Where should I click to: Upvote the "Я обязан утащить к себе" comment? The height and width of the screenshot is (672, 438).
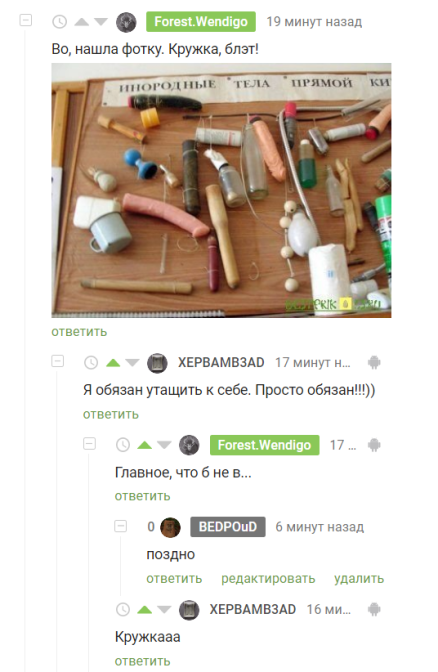click(113, 363)
